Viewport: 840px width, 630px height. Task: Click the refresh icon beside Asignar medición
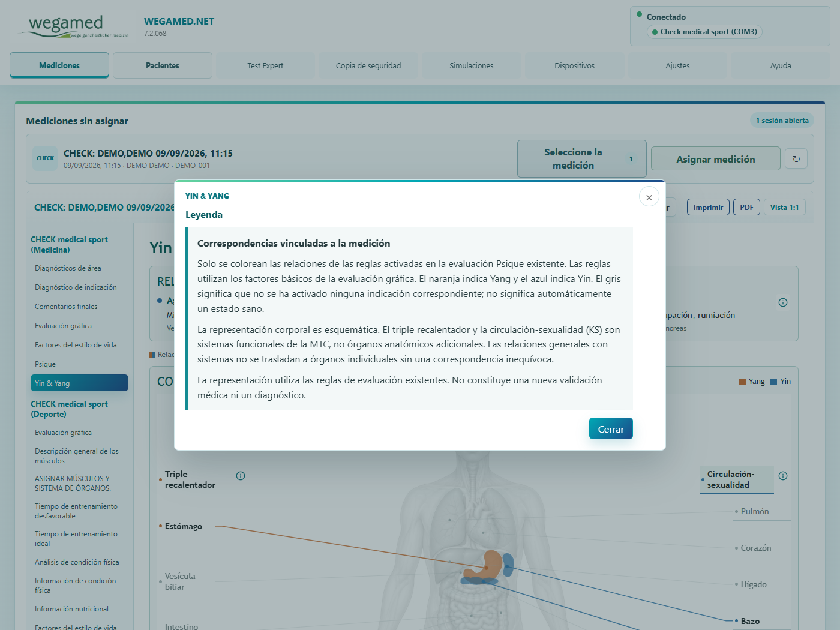[796, 159]
